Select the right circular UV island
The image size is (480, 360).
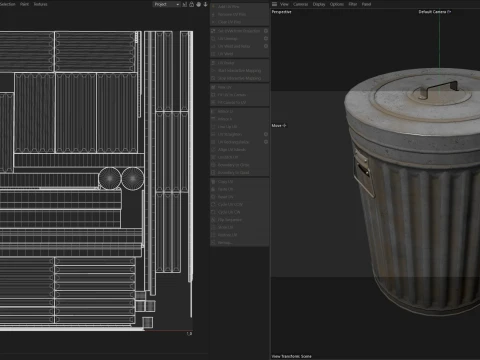click(x=133, y=178)
